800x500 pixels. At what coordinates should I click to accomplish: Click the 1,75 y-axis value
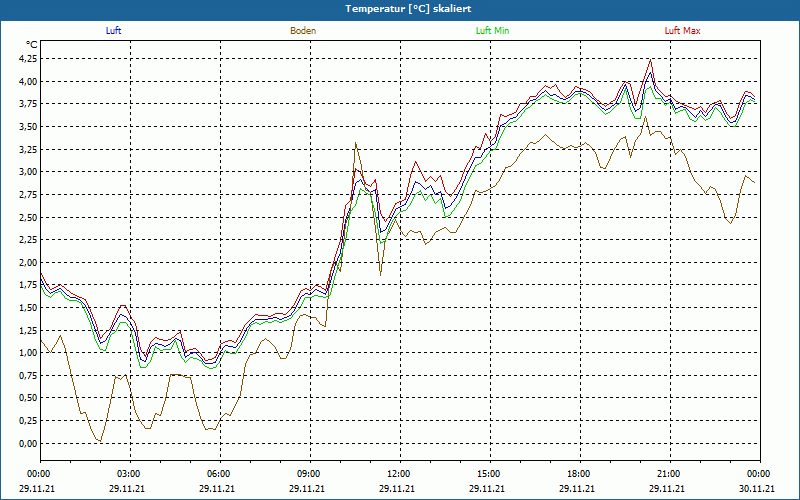point(28,285)
